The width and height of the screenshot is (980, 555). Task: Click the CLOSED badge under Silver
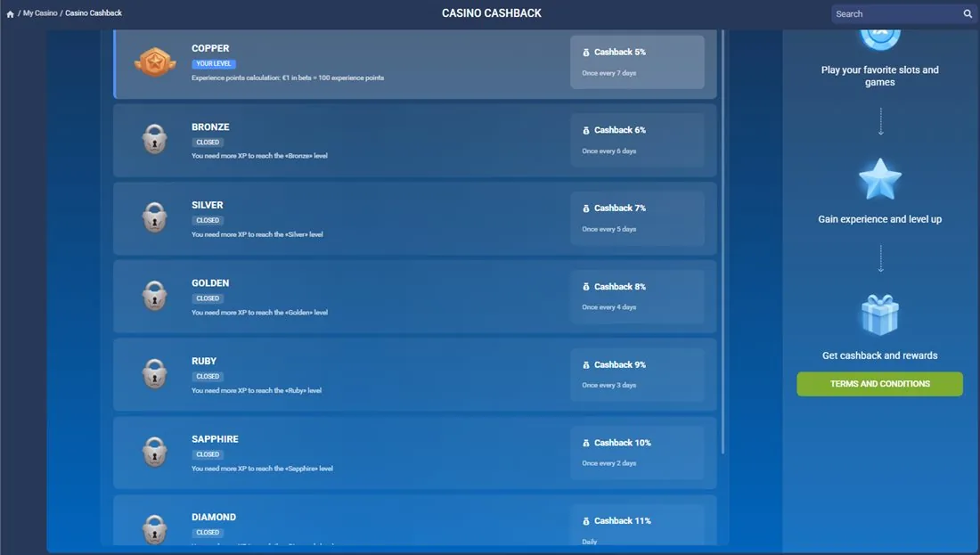tap(208, 221)
